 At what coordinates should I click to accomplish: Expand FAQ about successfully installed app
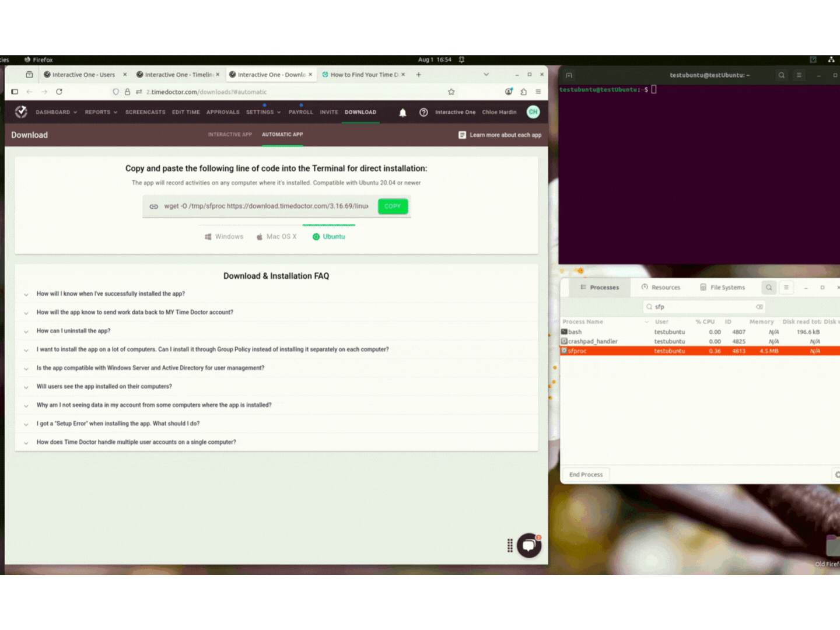coord(276,294)
